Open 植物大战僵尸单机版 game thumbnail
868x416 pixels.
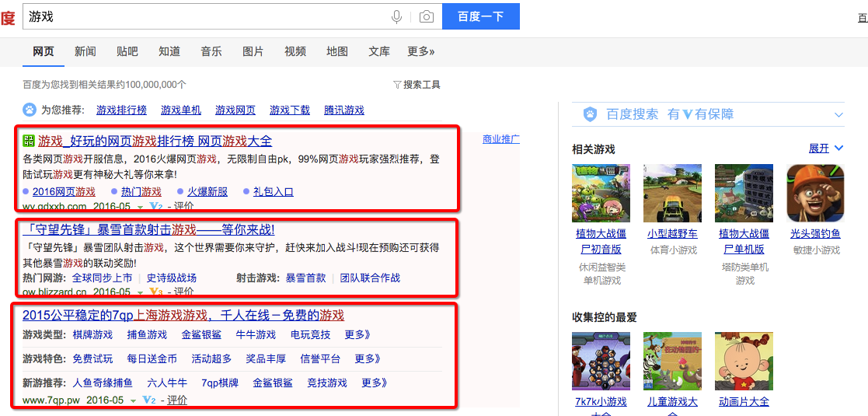(x=744, y=194)
